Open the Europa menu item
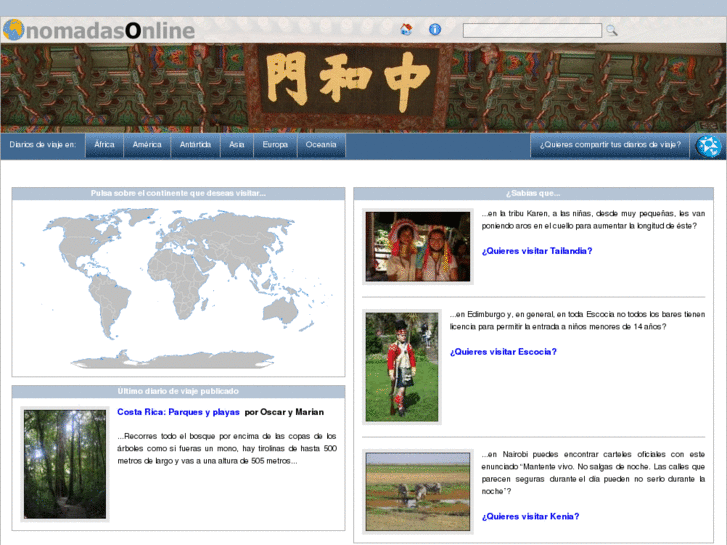727x545 pixels. [x=275, y=145]
